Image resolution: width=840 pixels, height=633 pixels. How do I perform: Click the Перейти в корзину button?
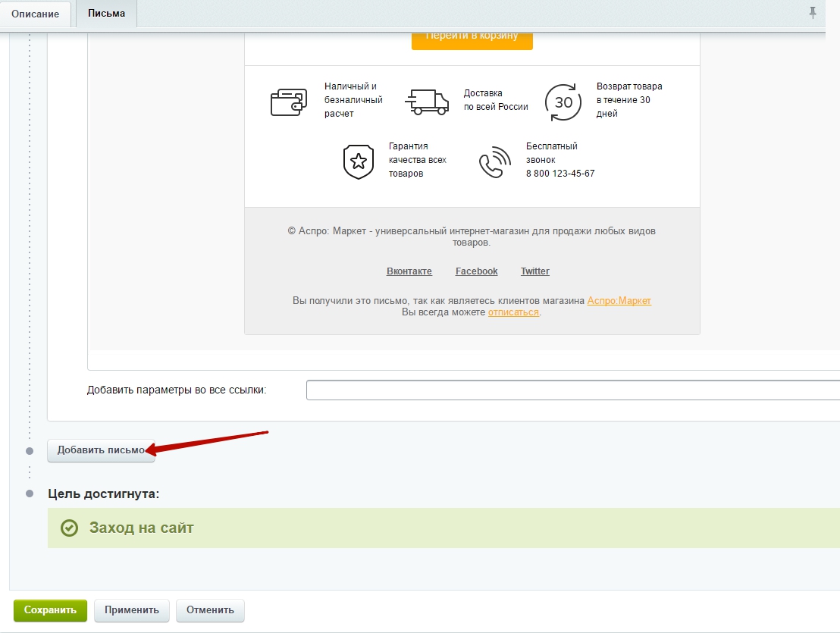point(472,41)
